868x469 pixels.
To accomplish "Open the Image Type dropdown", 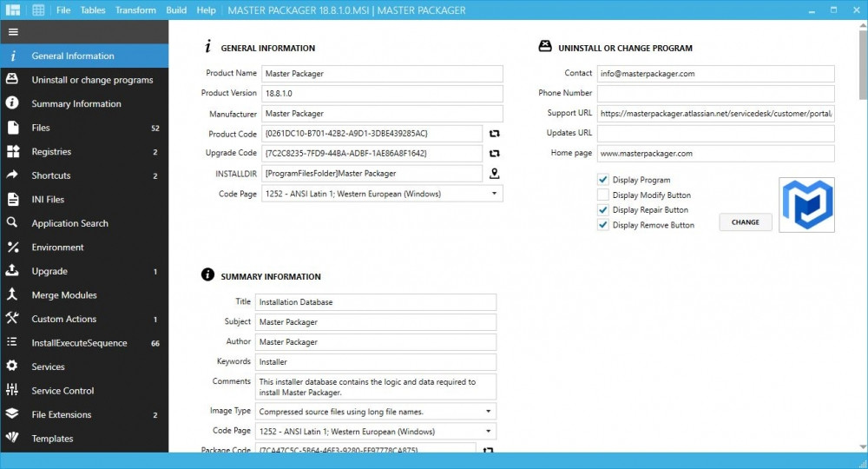I will (376, 412).
